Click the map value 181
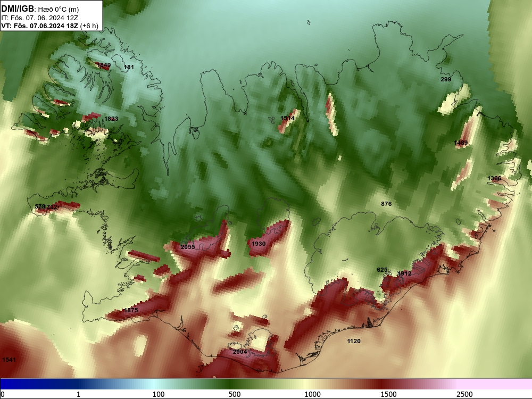 (129, 67)
